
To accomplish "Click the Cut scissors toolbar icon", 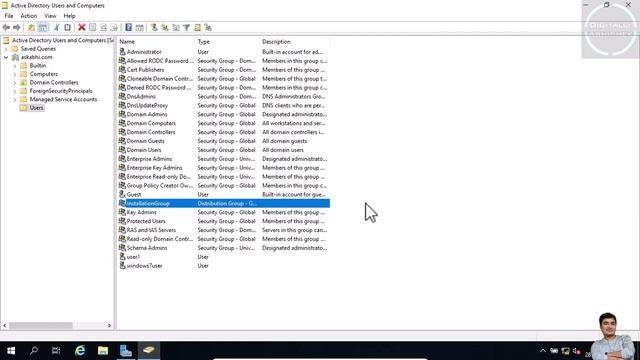I will (56, 27).
